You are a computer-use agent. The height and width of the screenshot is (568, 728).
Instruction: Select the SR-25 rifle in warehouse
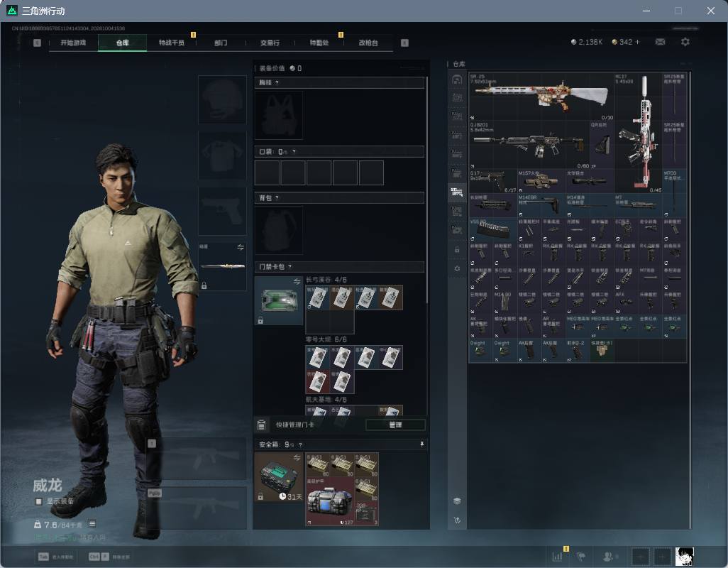541,97
